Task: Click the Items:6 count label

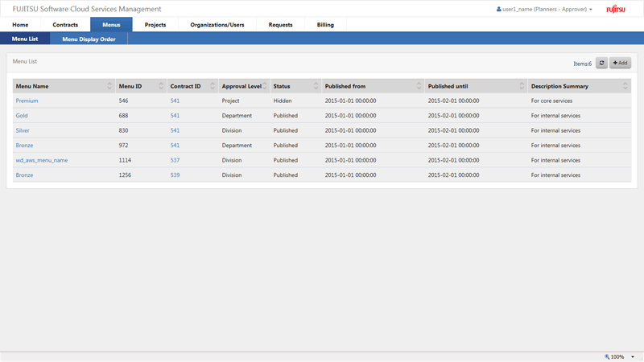Action: tap(582, 64)
